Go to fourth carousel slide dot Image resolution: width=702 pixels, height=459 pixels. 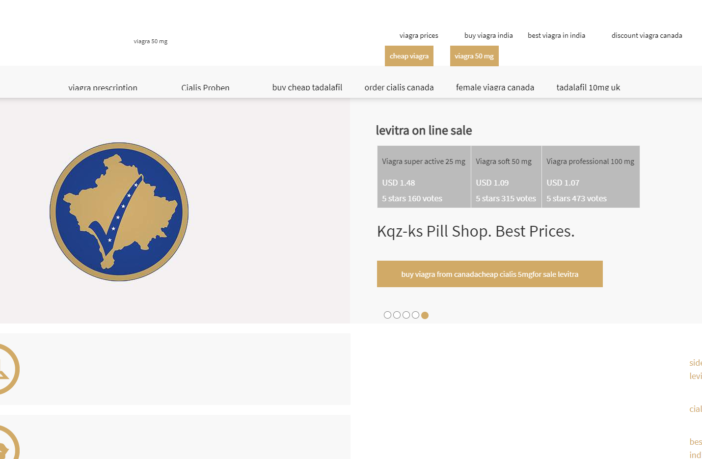pos(415,315)
